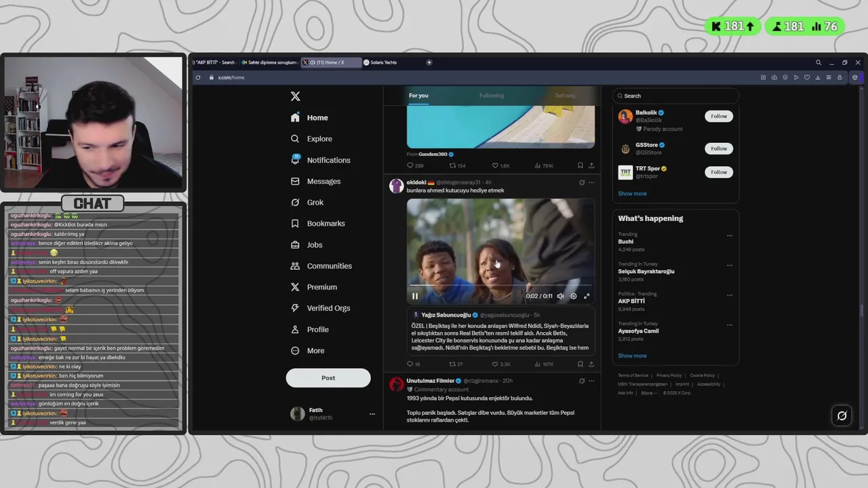The height and width of the screenshot is (488, 868).
Task: Open options dots for Buchi trend
Action: (x=730, y=236)
